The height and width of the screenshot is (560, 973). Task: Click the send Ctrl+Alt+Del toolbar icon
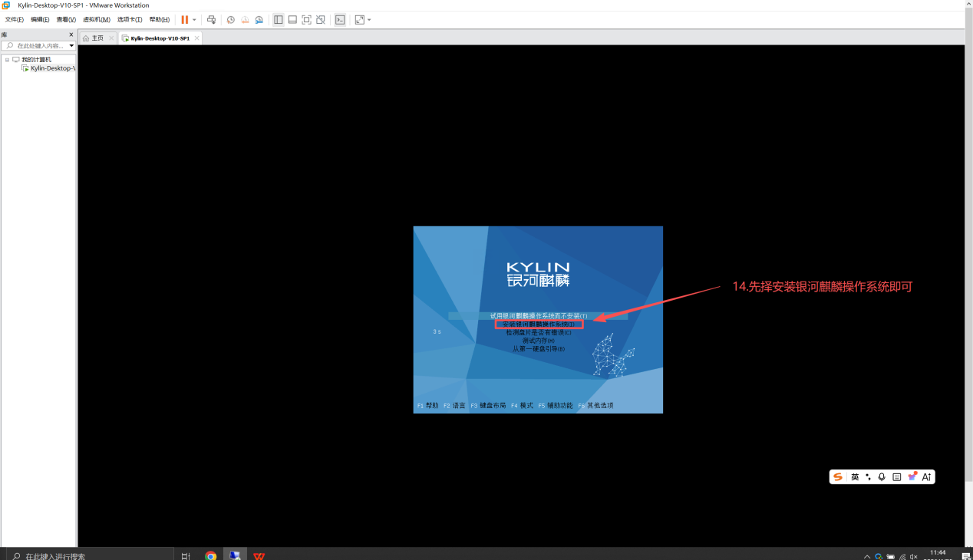(211, 20)
